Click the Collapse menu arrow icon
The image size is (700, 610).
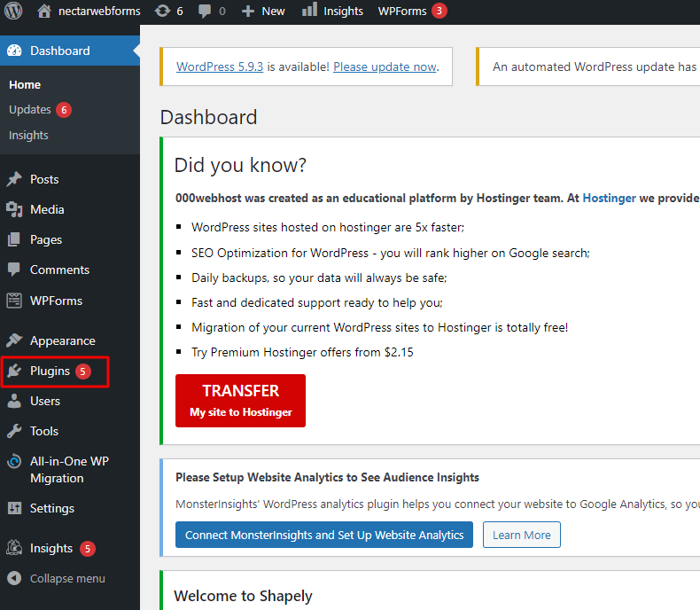point(14,578)
